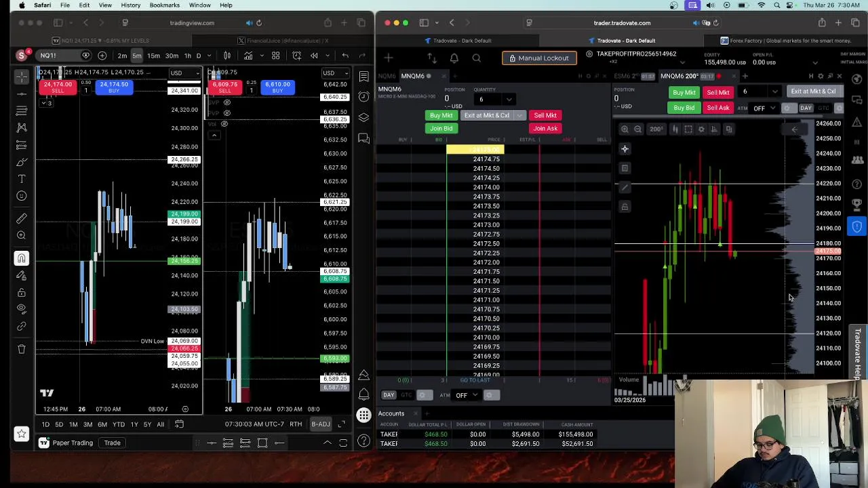
Task: Open the Bookmarks menu in menu bar
Action: click(x=164, y=5)
